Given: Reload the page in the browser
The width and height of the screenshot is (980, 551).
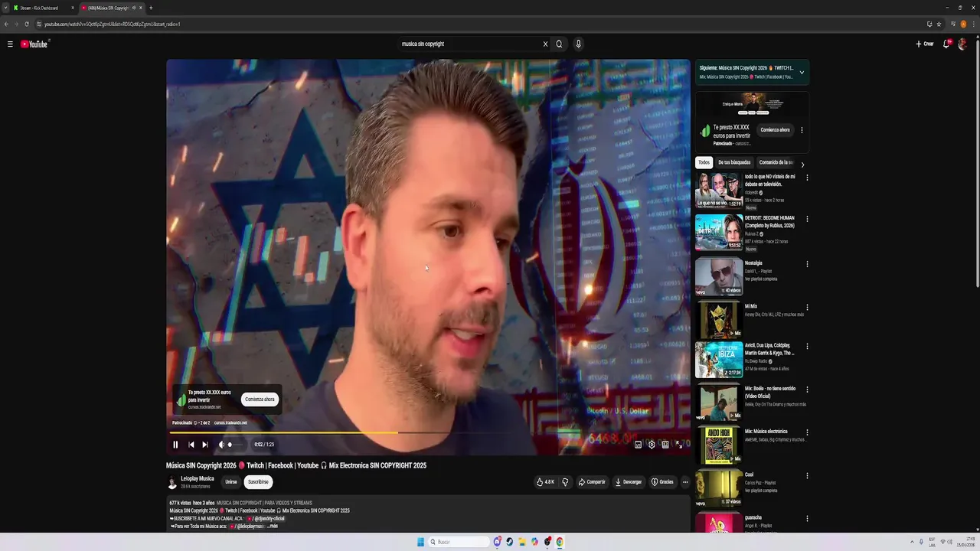Looking at the screenshot, I should point(28,24).
